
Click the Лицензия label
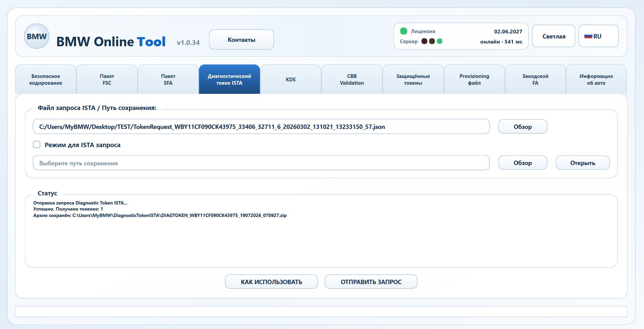pyautogui.click(x=423, y=31)
